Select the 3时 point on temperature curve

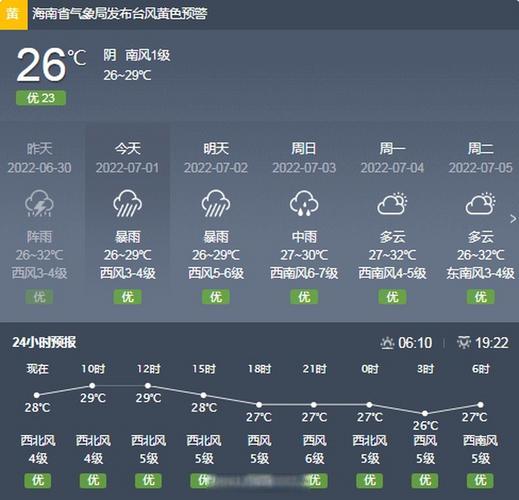point(425,413)
